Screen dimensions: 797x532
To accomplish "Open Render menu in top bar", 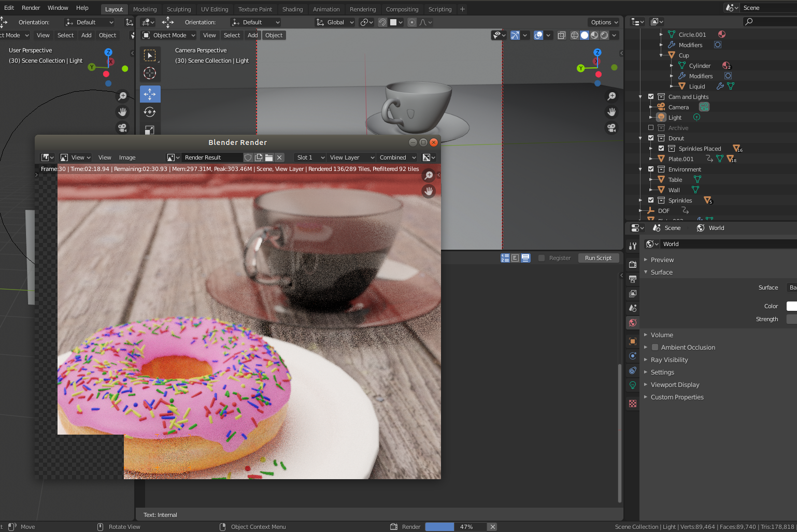I will point(31,8).
